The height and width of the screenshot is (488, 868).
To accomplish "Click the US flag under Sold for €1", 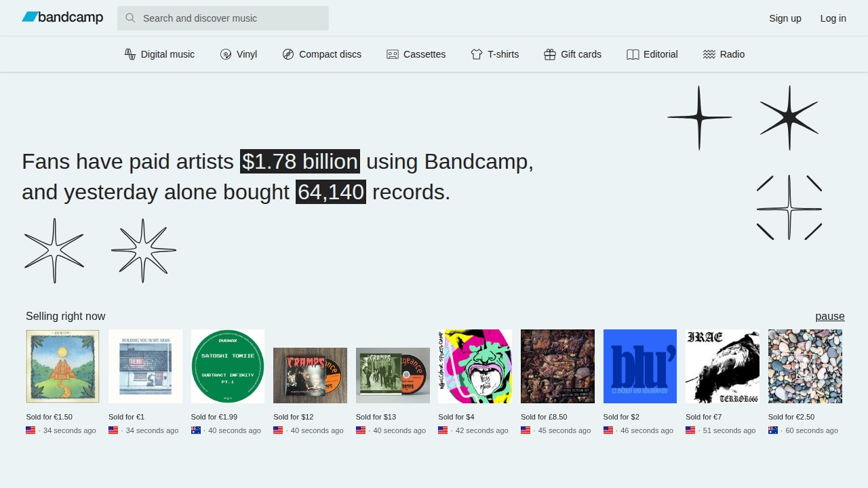I will pos(113,430).
